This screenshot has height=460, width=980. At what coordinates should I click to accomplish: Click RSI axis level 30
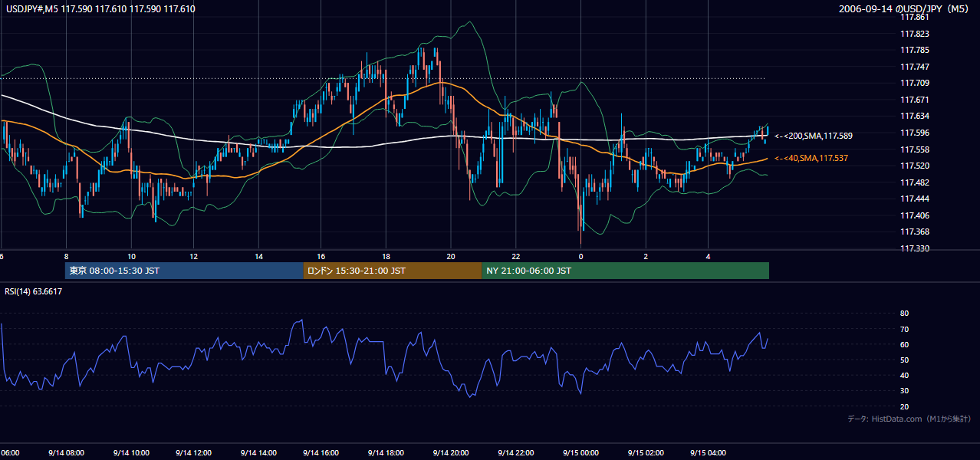tap(904, 391)
